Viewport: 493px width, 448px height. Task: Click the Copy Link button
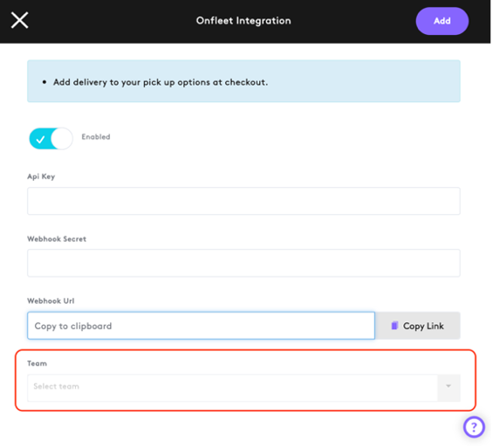418,326
